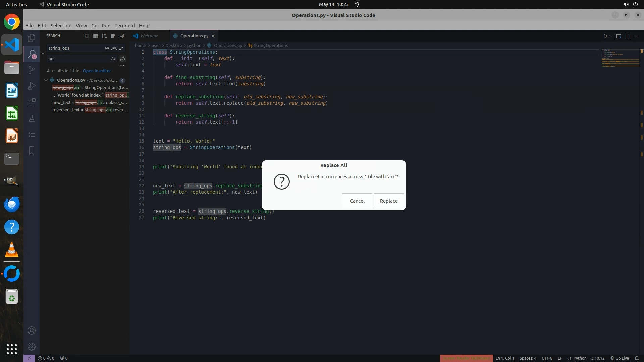Open the Extensions view in activity bar
Image resolution: width=644 pixels, height=362 pixels.
[32, 102]
